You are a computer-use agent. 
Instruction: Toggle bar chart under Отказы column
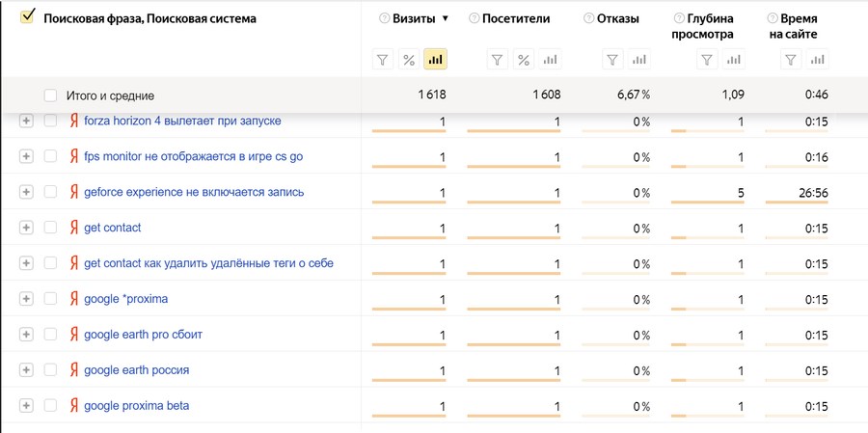coord(638,59)
